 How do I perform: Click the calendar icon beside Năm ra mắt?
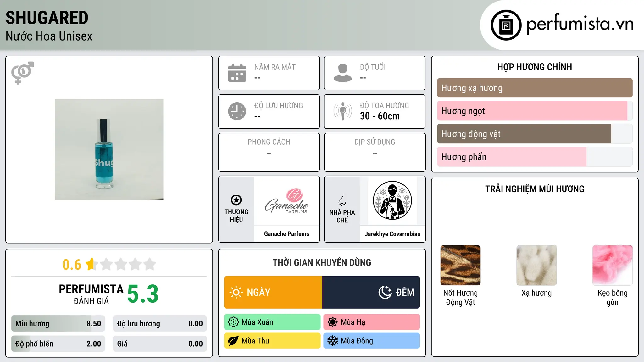237,73
